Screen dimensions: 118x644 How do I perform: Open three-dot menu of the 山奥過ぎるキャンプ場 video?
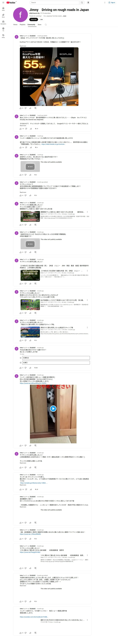pyautogui.click(x=87, y=327)
